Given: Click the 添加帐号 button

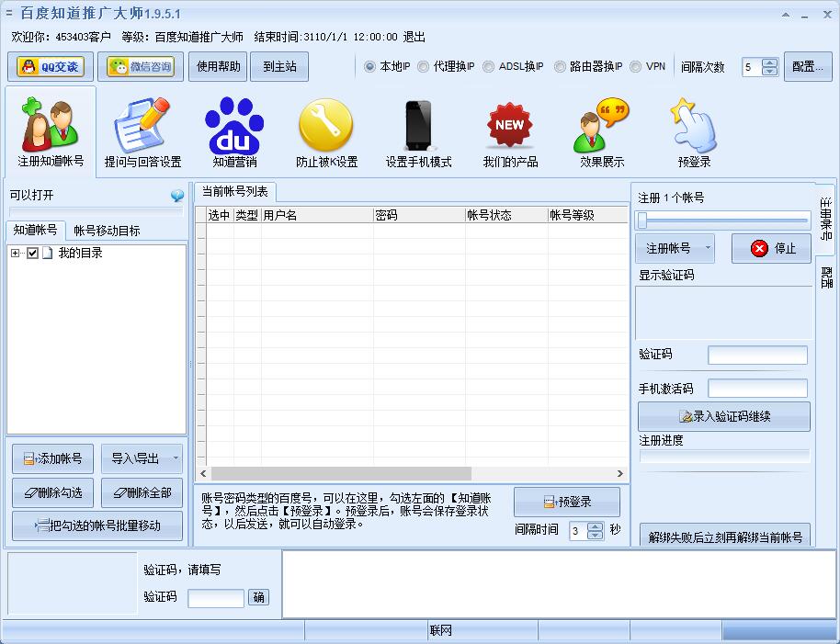Looking at the screenshot, I should [52, 458].
